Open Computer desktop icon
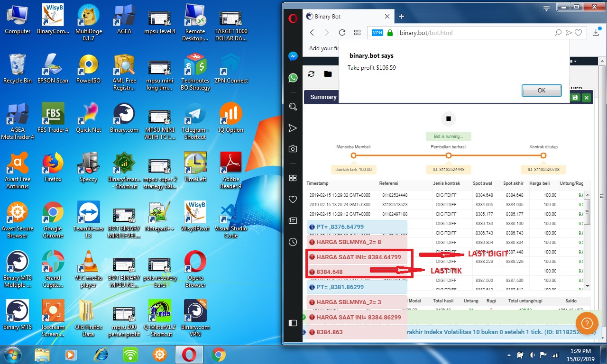Screen dimensions: 607x364 pos(18,19)
